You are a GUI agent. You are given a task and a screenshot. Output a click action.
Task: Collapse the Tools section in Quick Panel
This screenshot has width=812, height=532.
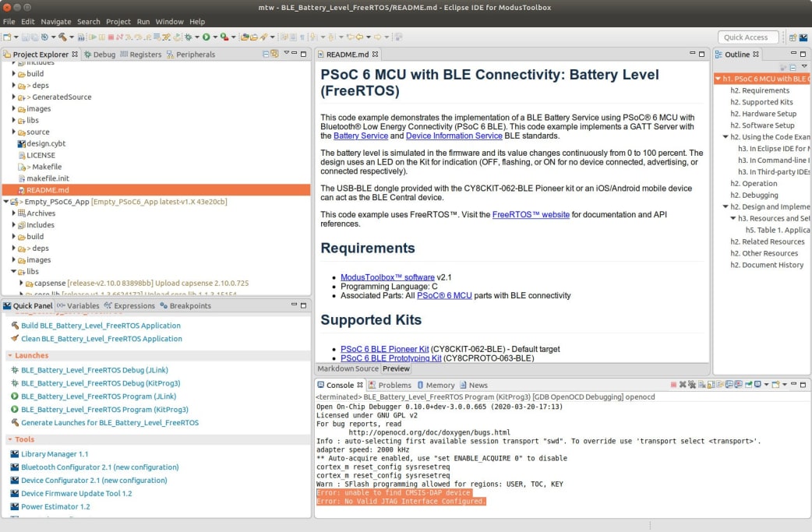10,439
